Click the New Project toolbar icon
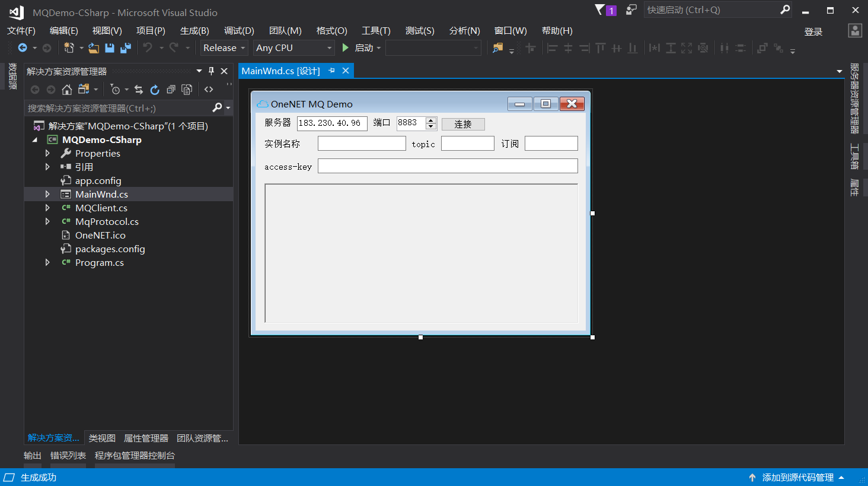 click(x=69, y=48)
